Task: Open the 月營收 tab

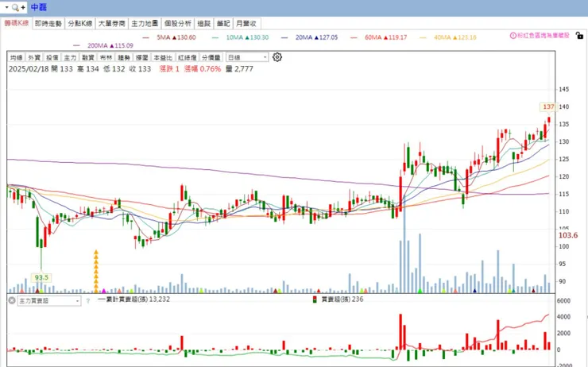Action: (246, 24)
